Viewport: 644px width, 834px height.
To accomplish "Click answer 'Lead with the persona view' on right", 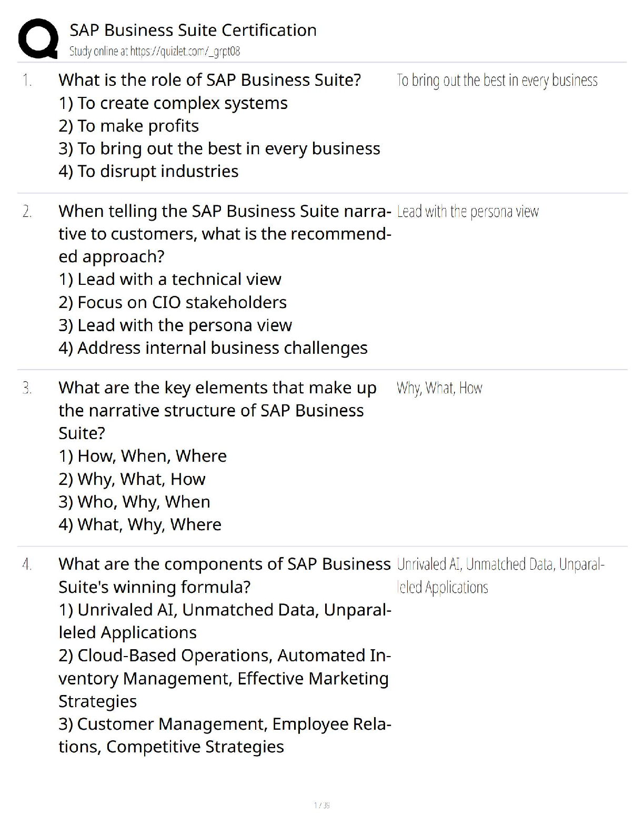I will coord(468,212).
